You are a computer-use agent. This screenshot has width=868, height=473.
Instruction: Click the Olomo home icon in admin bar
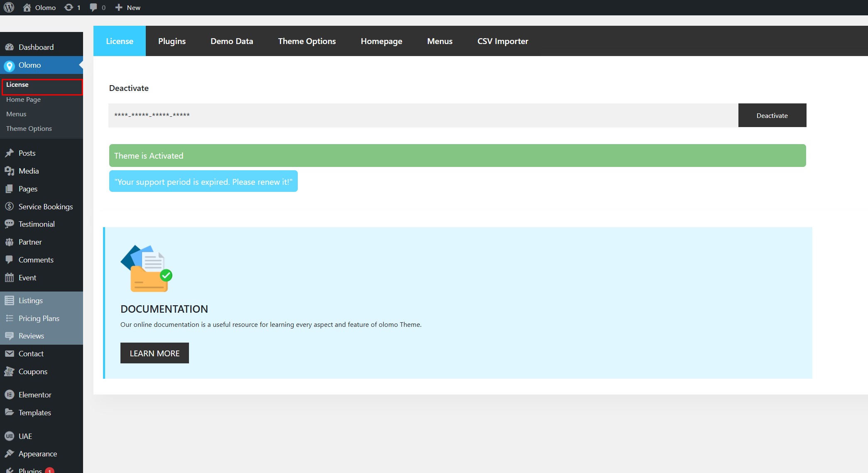point(27,7)
